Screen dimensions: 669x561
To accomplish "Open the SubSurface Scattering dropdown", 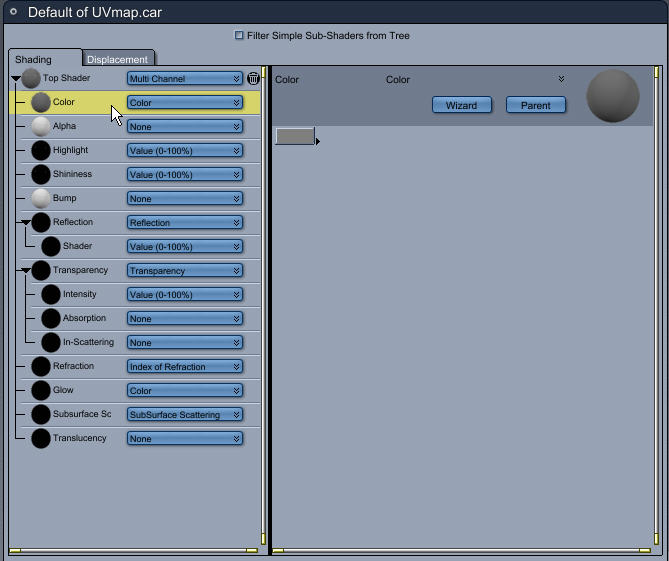I will click(185, 415).
